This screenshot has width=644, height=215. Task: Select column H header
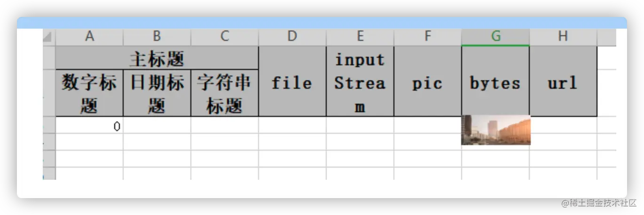(563, 37)
